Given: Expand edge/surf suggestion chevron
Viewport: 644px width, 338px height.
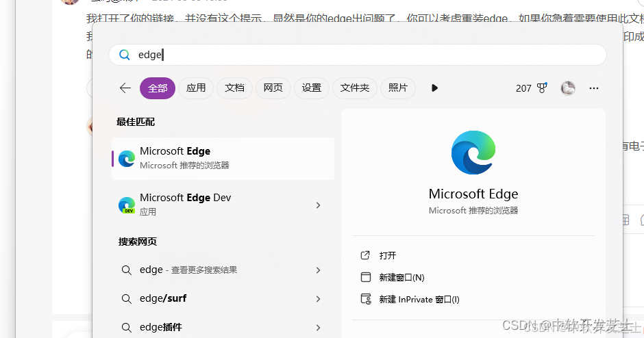Looking at the screenshot, I should tap(319, 298).
